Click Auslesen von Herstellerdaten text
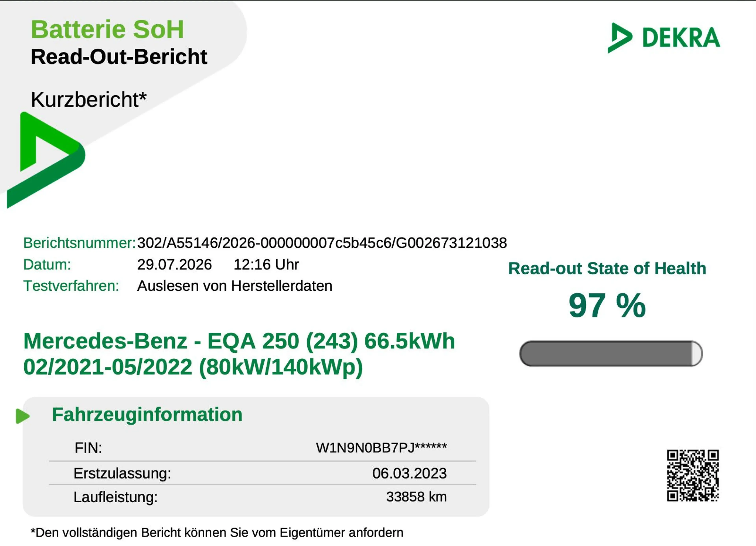This screenshot has width=756, height=546. point(235,286)
